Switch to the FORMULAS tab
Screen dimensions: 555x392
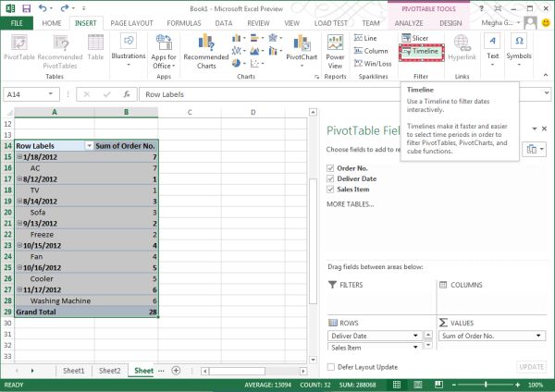coord(184,23)
